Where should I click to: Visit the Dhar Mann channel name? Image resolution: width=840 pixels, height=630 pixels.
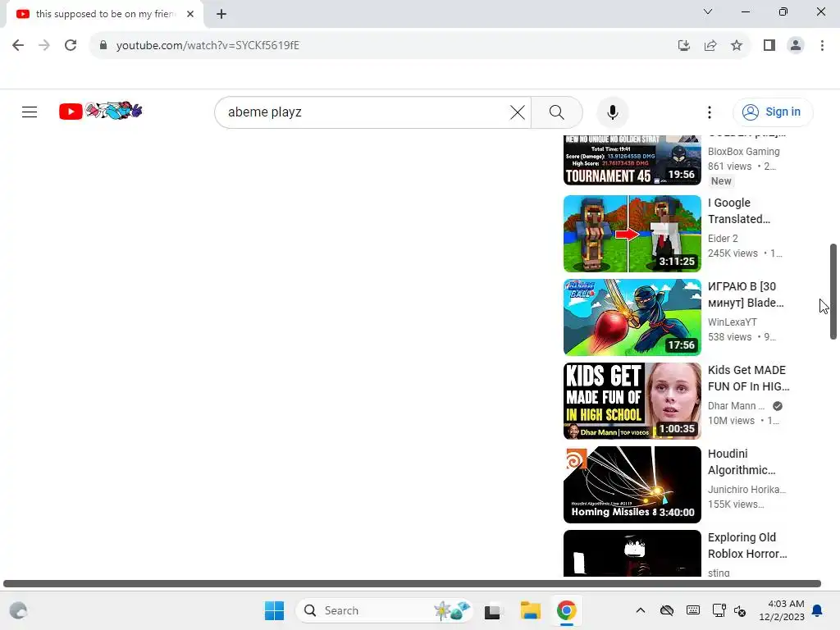[x=736, y=405]
